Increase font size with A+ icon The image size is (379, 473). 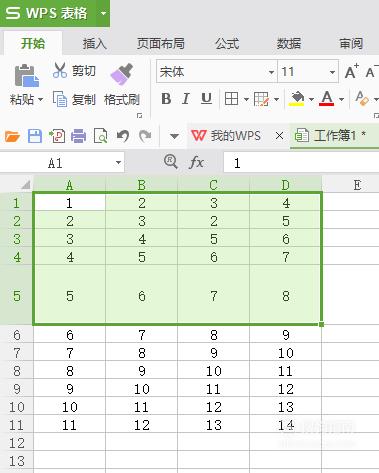click(352, 71)
